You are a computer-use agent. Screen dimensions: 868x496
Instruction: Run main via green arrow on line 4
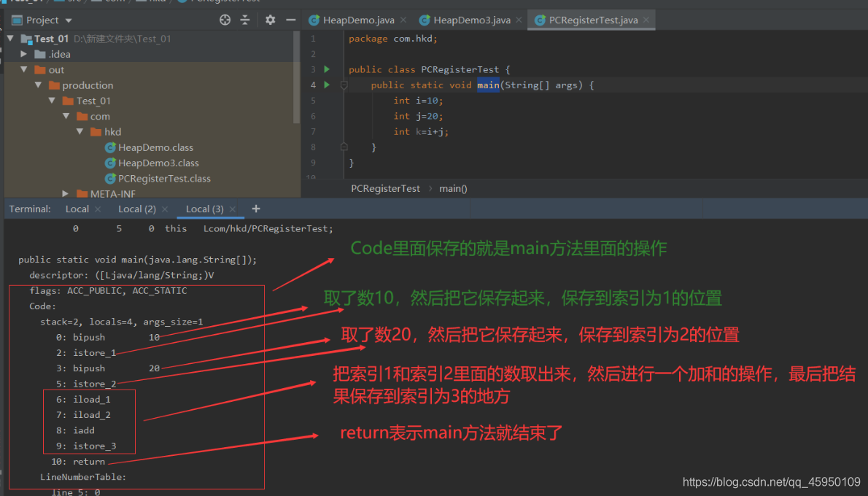[x=328, y=85]
